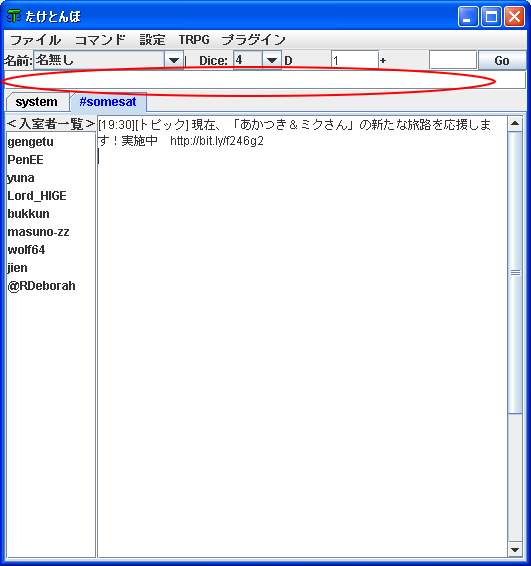The image size is (531, 566).
Task: Switch to the system tab
Action: [37, 102]
